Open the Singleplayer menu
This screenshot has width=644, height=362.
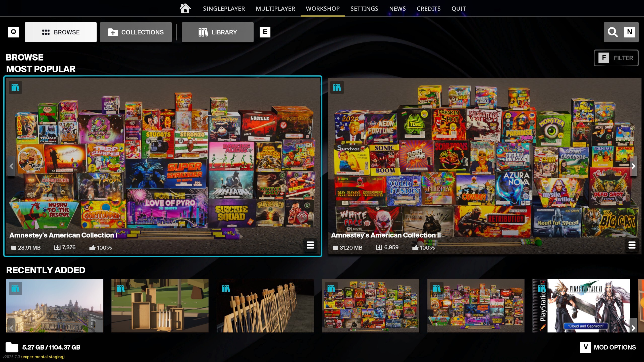point(224,9)
